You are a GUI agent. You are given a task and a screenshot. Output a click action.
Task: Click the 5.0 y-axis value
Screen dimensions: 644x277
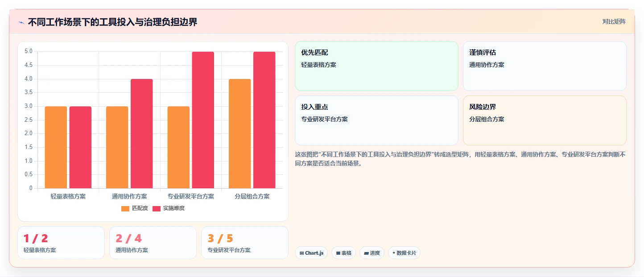click(x=29, y=51)
